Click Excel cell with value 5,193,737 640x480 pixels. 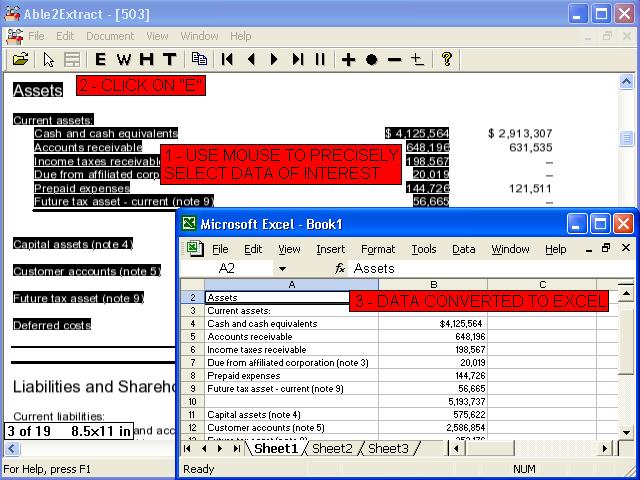[x=433, y=402]
